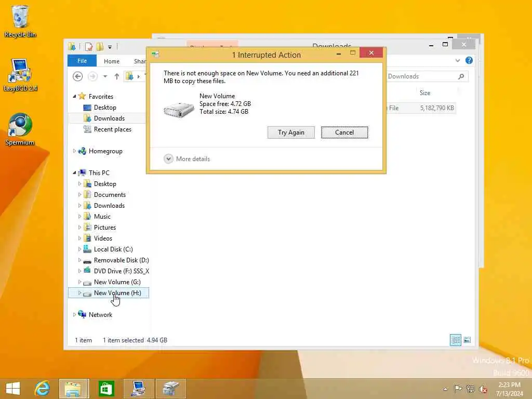Select Music under This PC

102,217
